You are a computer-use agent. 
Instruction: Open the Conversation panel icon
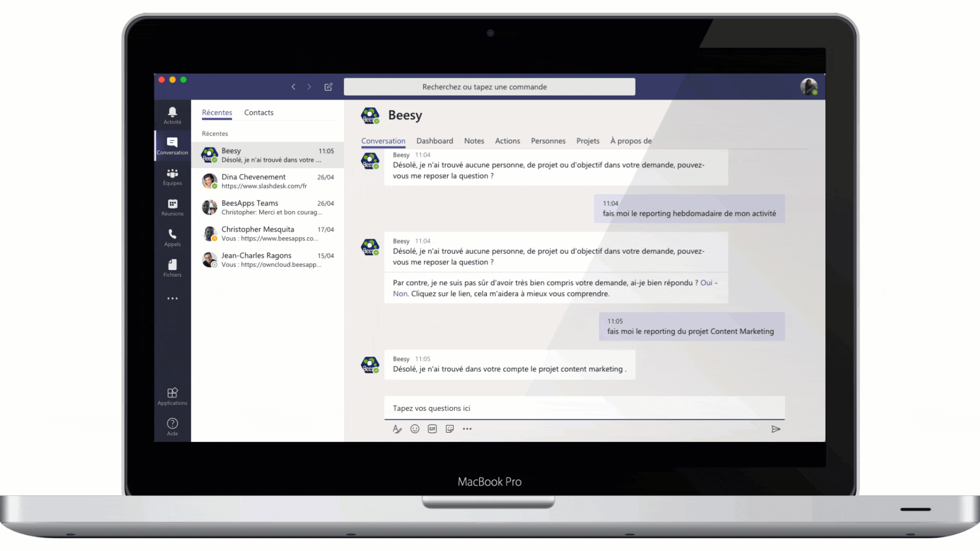click(173, 145)
